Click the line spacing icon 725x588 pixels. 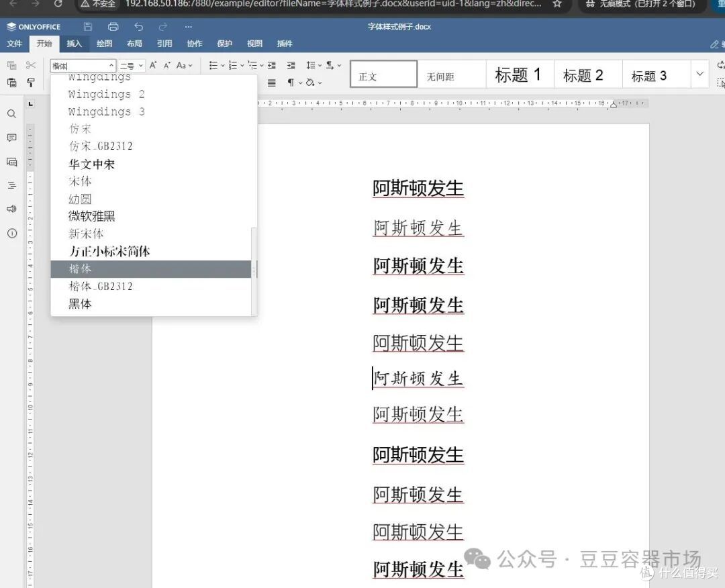tap(311, 65)
